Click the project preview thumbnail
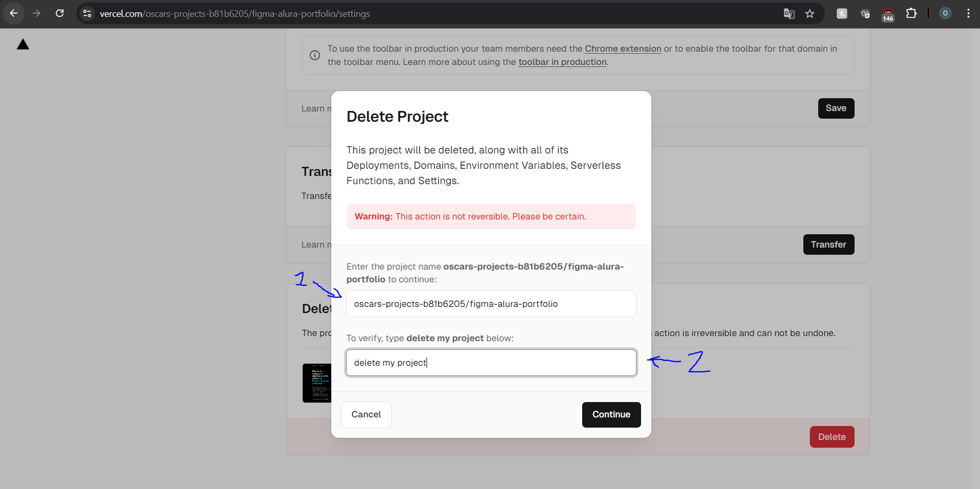The width and height of the screenshot is (980, 489). (x=317, y=383)
